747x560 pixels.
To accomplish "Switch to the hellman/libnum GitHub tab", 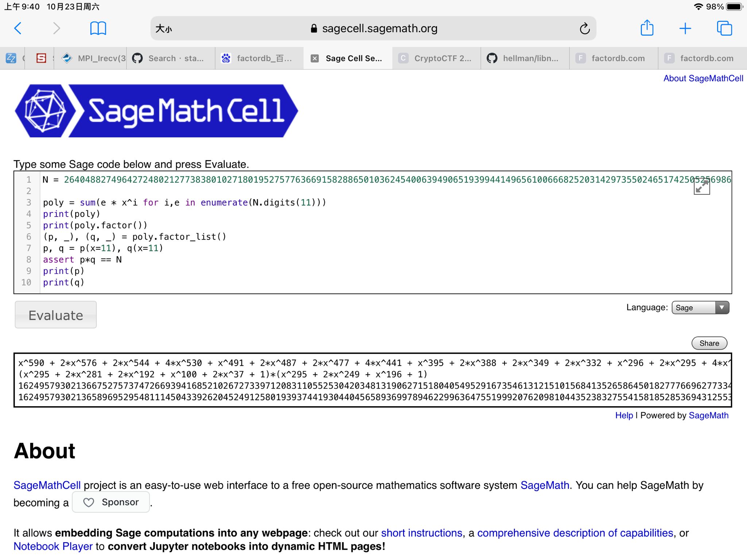I will click(x=525, y=58).
